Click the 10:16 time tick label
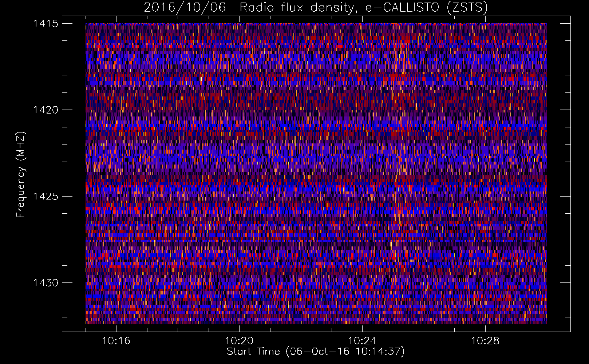 point(116,341)
